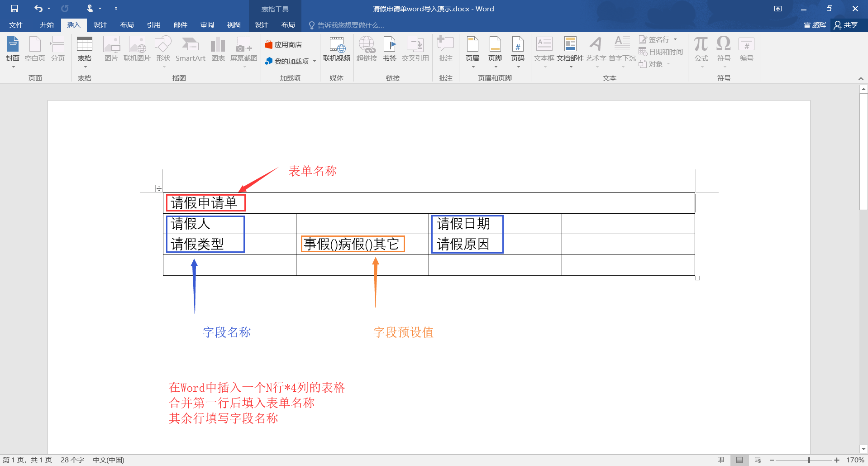
Task: Open the Screenshot (屏幕截图) tool
Action: coord(244,51)
